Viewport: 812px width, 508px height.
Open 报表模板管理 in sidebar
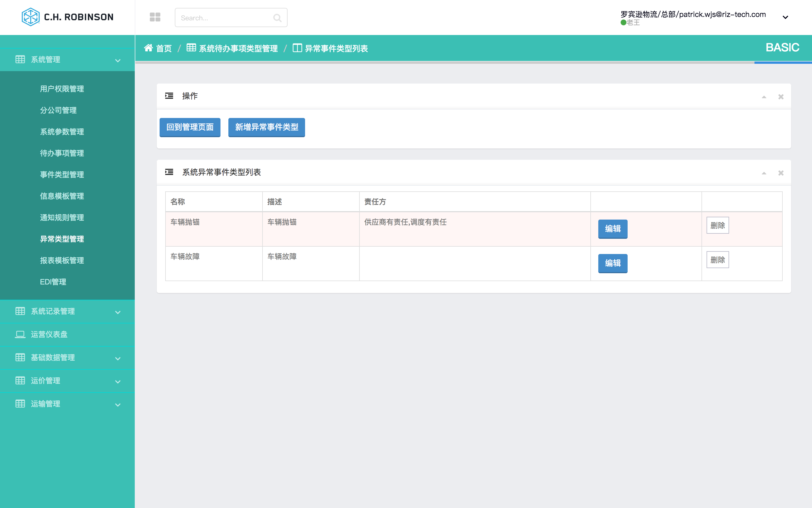point(62,261)
